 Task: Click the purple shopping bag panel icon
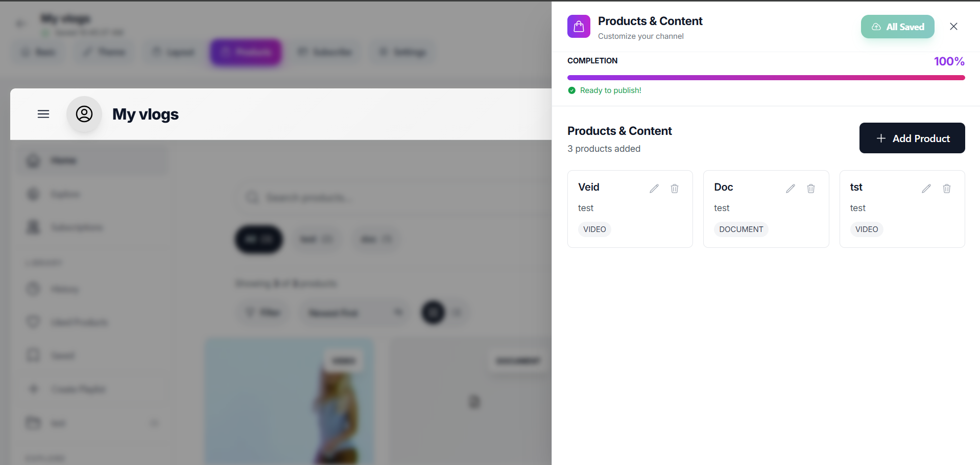point(579,26)
